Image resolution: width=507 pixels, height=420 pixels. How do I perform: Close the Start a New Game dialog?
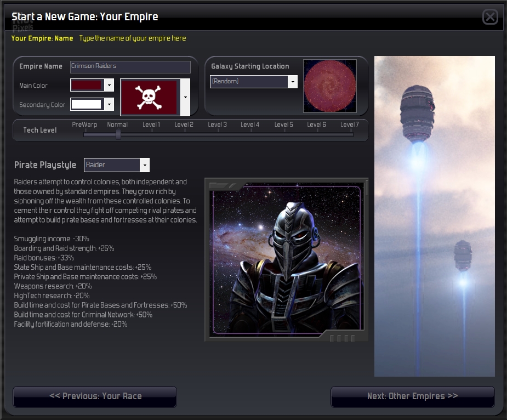click(490, 17)
